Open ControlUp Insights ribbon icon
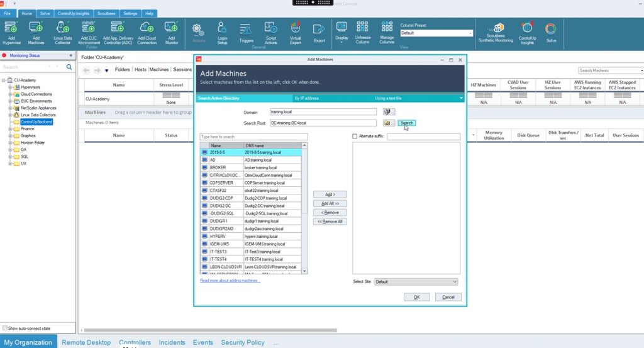The height and width of the screenshot is (348, 644). 528,33
